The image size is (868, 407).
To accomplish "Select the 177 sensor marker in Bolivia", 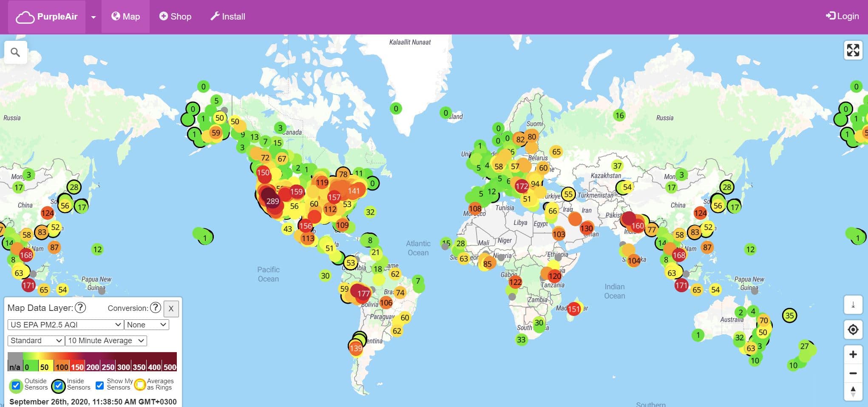I will 363,293.
